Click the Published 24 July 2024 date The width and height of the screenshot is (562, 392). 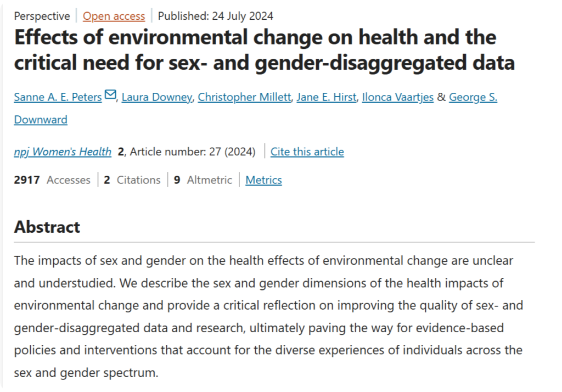click(x=215, y=16)
